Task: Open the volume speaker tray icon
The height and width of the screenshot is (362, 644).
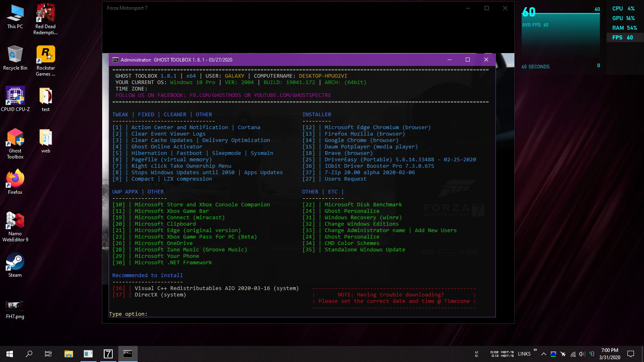Action: (x=582, y=354)
